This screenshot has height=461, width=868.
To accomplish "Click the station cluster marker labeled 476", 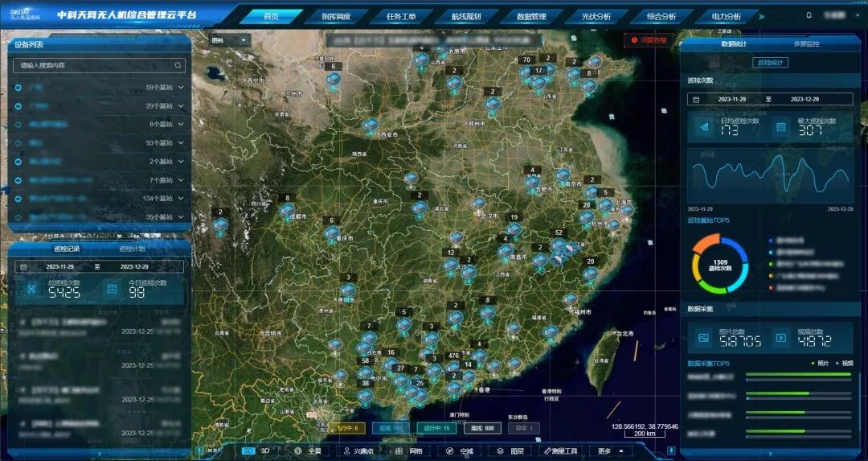I will click(x=454, y=367).
